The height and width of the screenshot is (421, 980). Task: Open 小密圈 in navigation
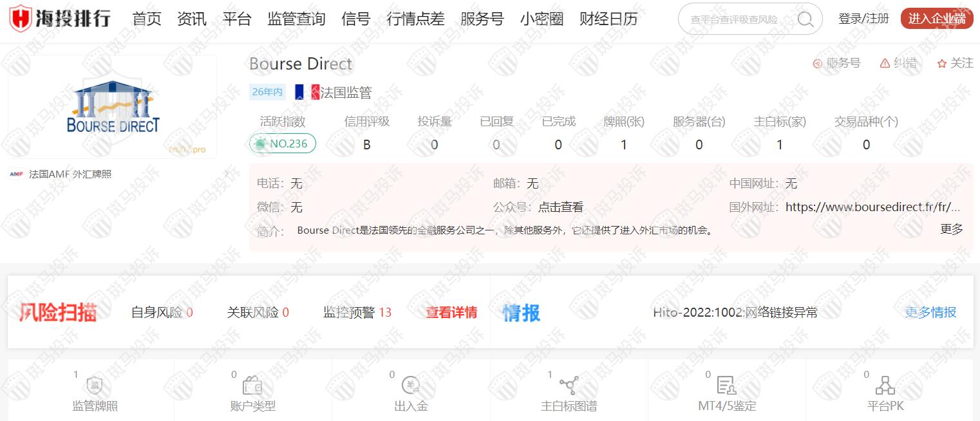[x=542, y=19]
